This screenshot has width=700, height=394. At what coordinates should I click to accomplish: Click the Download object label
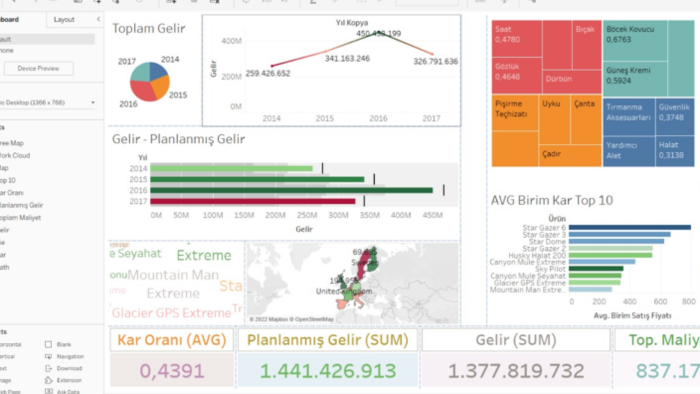pos(69,369)
